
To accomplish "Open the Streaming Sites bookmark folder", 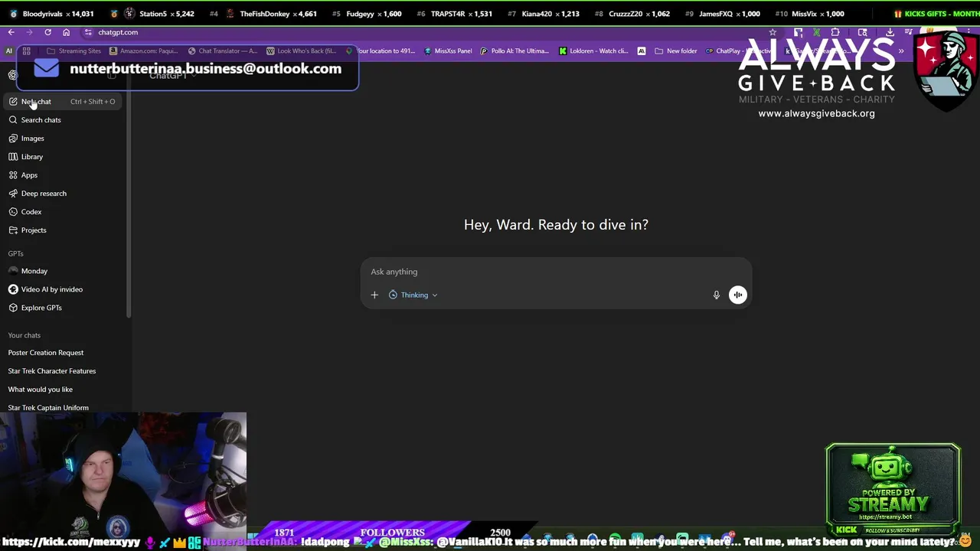I will (73, 51).
